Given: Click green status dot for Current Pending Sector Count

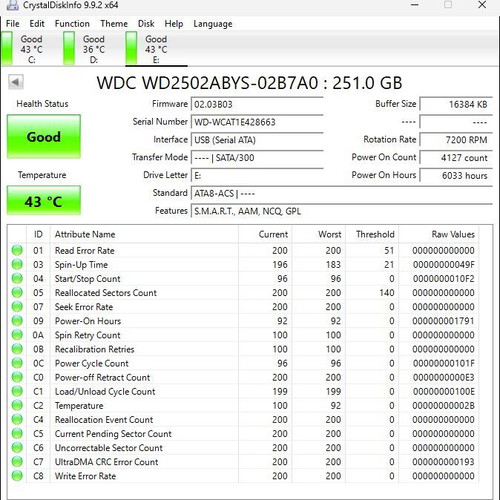Looking at the screenshot, I should [17, 433].
